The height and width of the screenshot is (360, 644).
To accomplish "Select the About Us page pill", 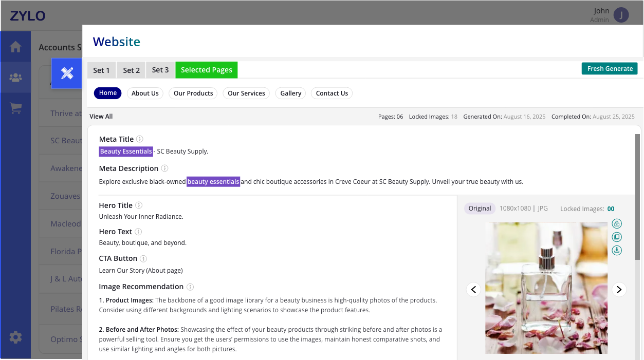I will click(x=145, y=93).
